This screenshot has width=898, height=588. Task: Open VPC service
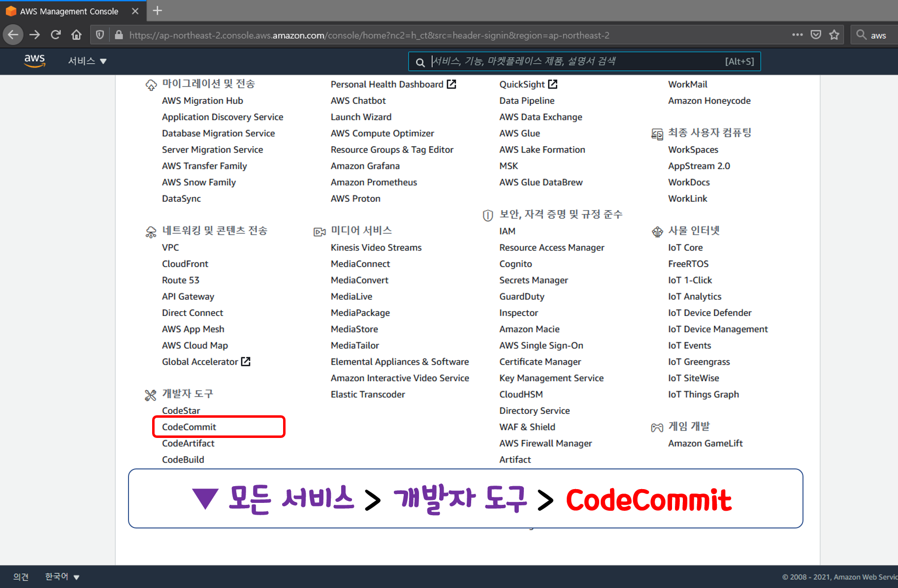click(170, 248)
